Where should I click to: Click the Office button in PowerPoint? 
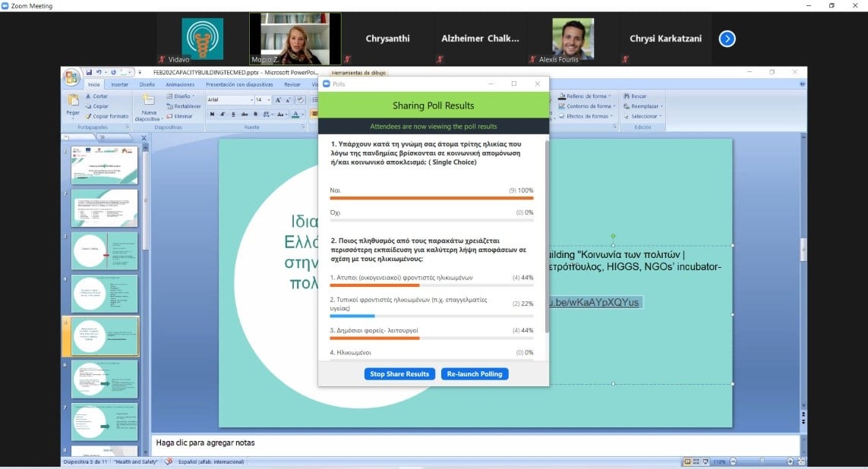(71, 77)
